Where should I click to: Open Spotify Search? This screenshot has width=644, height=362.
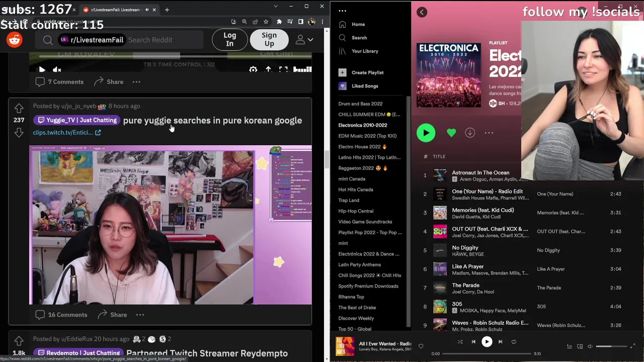353,38
